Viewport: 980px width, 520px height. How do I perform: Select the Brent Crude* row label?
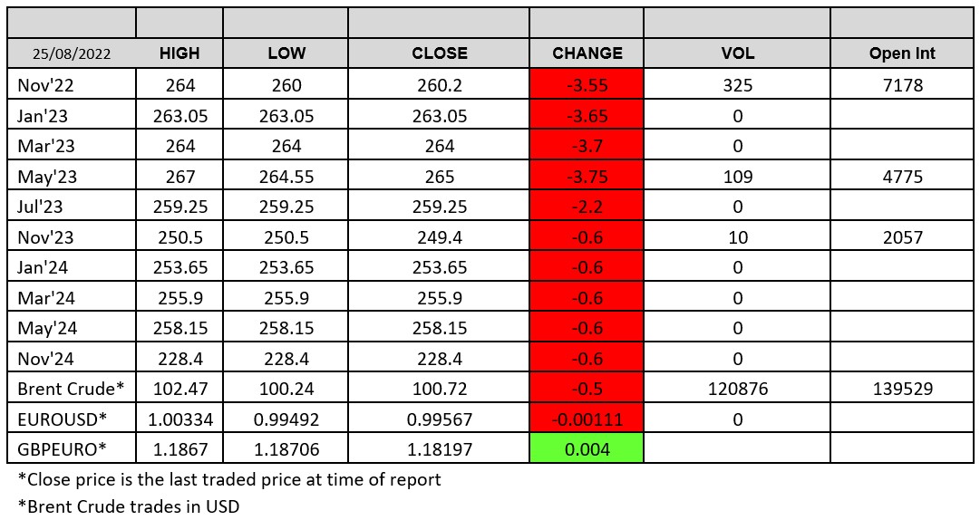coord(71,389)
